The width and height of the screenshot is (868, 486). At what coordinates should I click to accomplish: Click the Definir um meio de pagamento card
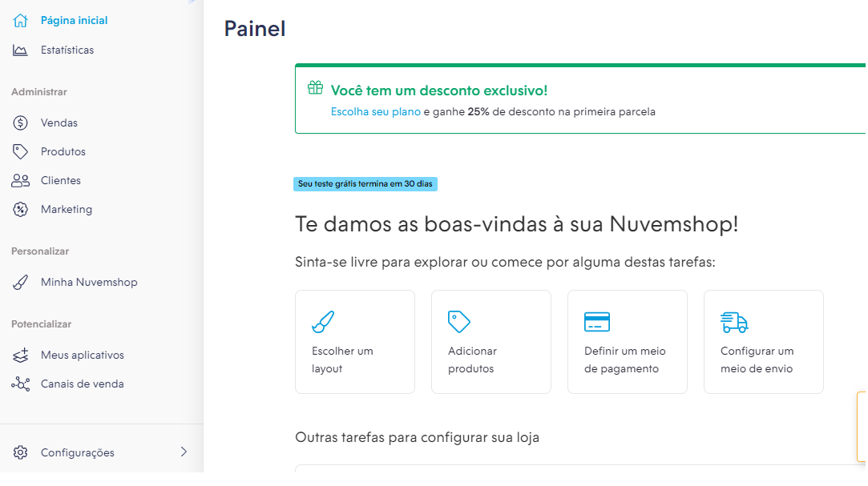(x=628, y=342)
